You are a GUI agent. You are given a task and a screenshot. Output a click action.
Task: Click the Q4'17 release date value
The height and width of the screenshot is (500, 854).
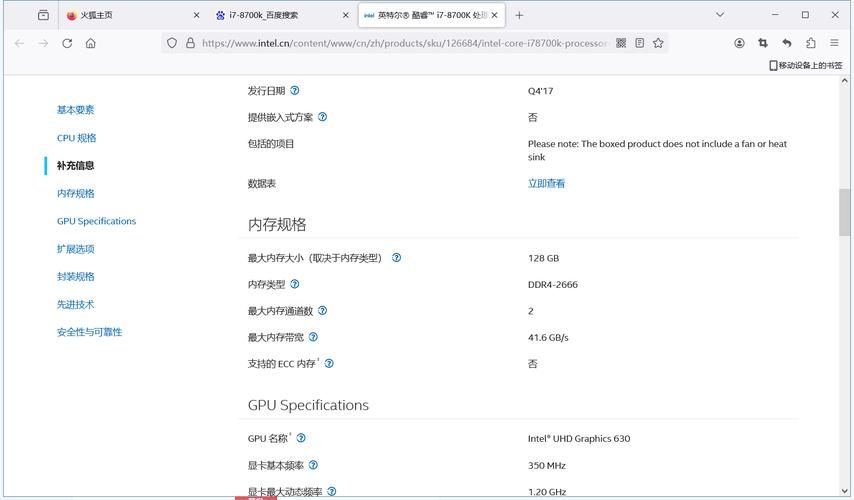(540, 91)
